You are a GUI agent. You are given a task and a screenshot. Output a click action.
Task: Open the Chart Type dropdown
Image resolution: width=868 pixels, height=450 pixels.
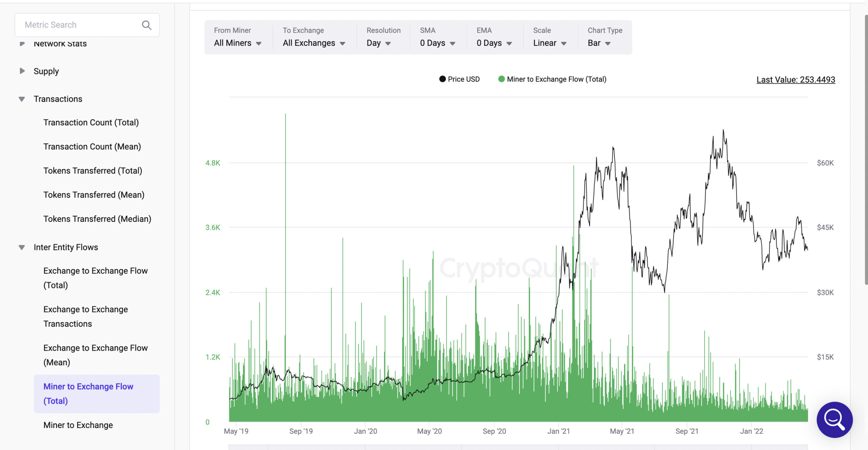coord(599,43)
